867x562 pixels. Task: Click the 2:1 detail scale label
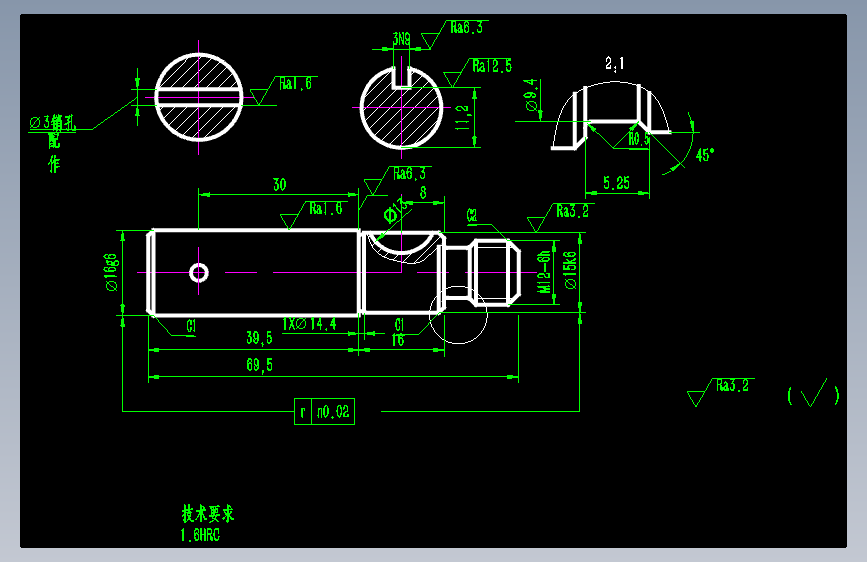pos(614,64)
